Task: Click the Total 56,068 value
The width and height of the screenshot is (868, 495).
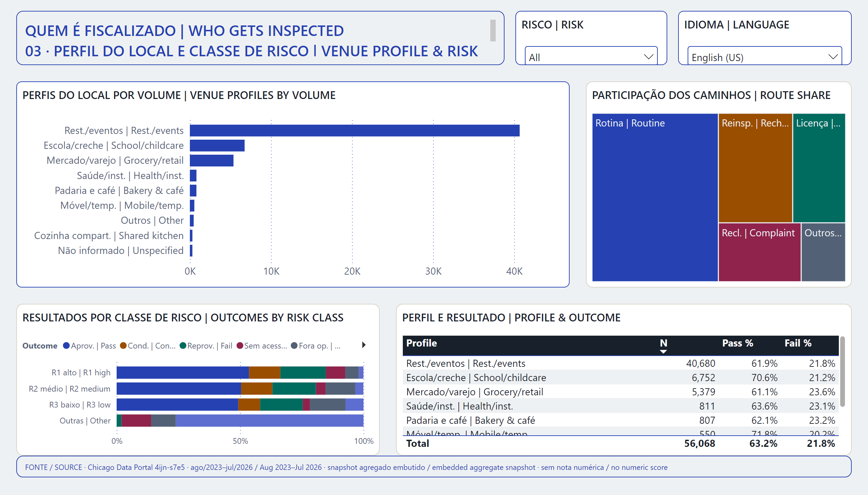Action: click(699, 443)
